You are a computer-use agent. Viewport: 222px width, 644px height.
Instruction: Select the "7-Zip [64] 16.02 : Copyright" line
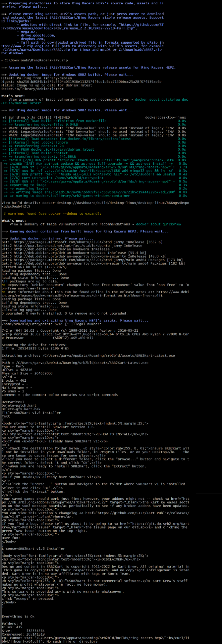[70, 331]
